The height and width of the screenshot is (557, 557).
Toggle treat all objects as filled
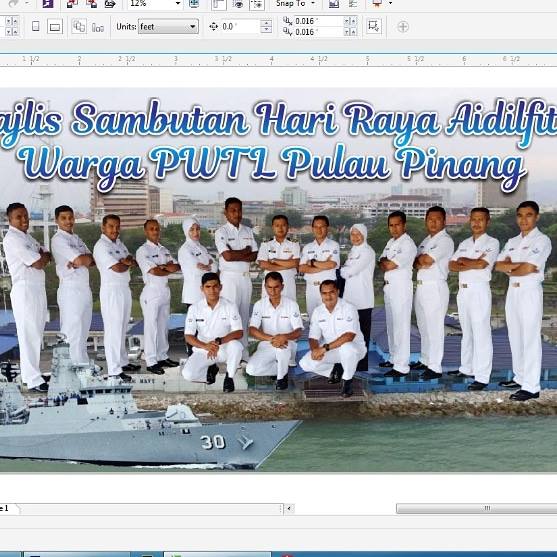pyautogui.click(x=373, y=27)
